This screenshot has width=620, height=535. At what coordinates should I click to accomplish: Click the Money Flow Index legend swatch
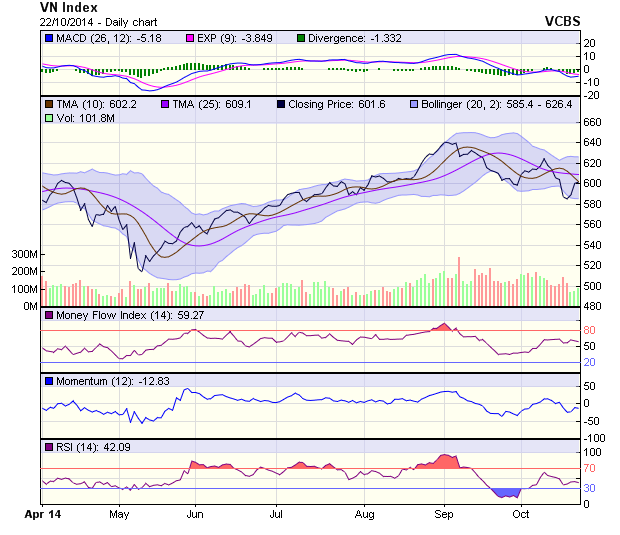click(x=48, y=317)
